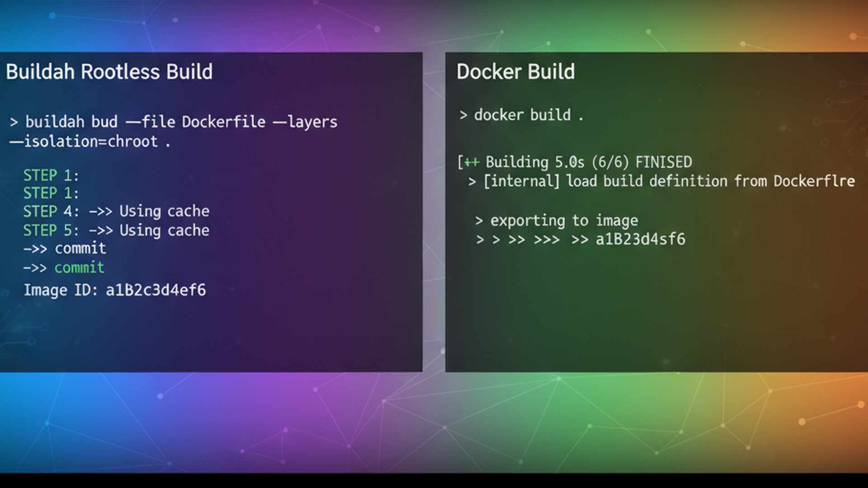Click the 'Docker Build' panel heading

tap(515, 72)
